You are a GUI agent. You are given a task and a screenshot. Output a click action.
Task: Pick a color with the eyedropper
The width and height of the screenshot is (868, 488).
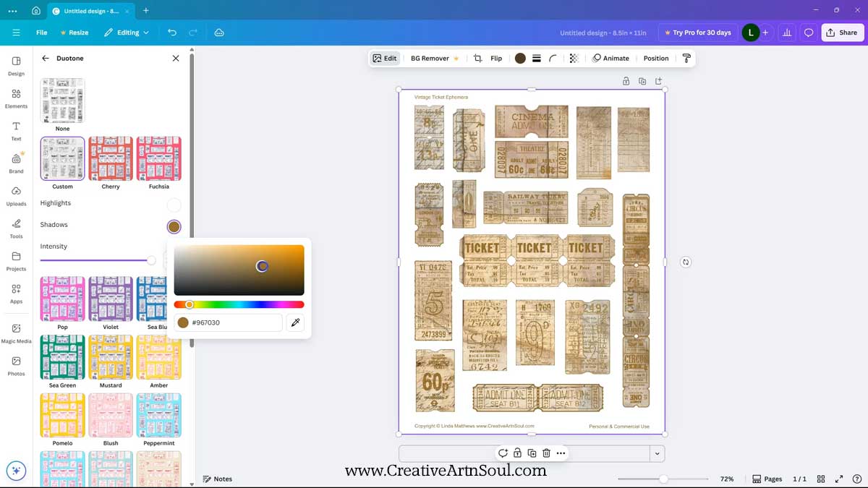tap(295, 322)
